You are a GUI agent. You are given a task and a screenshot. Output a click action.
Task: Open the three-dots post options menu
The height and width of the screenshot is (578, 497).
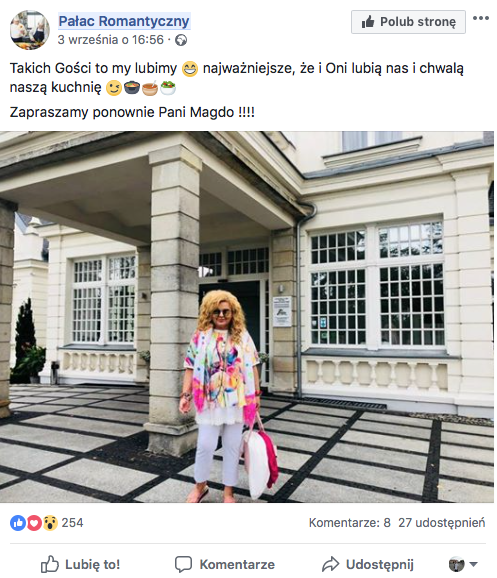coord(481,18)
